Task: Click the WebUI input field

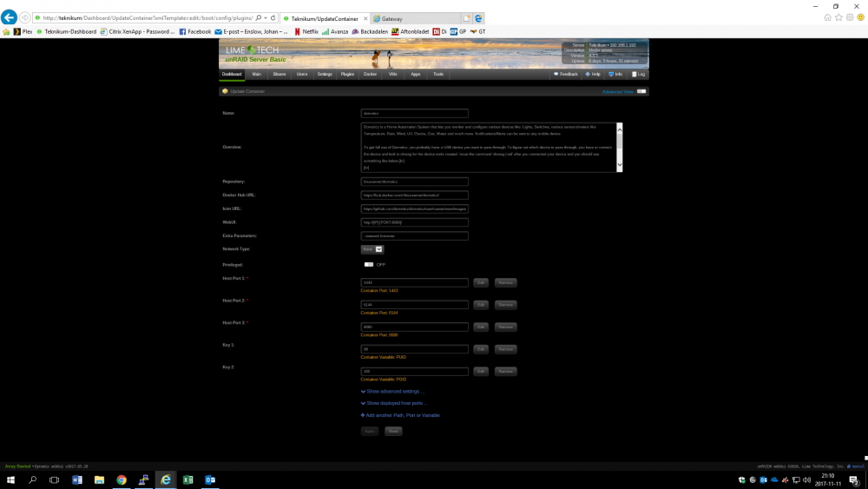Action: point(415,222)
